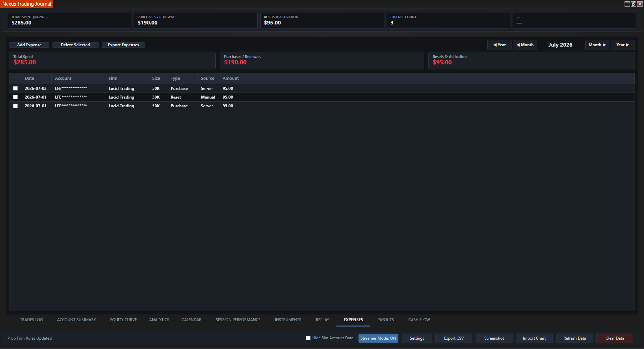Image resolution: width=644 pixels, height=349 pixels.
Task: Select checkbox for 2026-07-01 Reset row
Action: coord(15,97)
